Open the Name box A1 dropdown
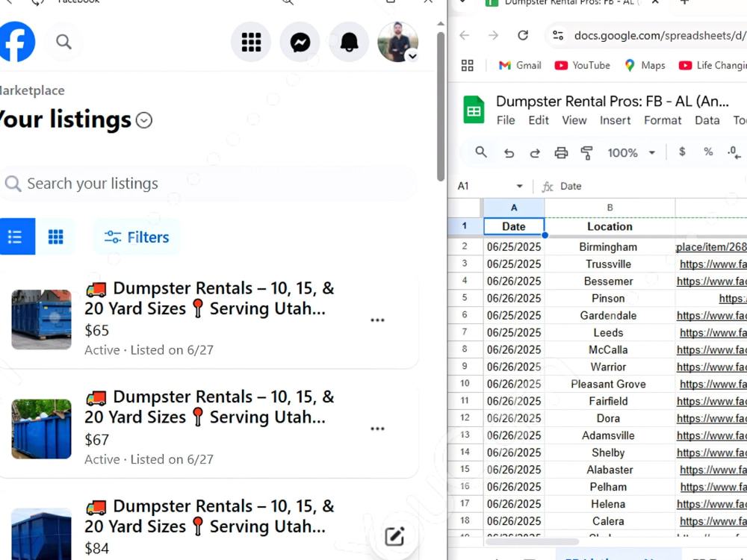Screen dimensions: 747x560 click(519, 186)
